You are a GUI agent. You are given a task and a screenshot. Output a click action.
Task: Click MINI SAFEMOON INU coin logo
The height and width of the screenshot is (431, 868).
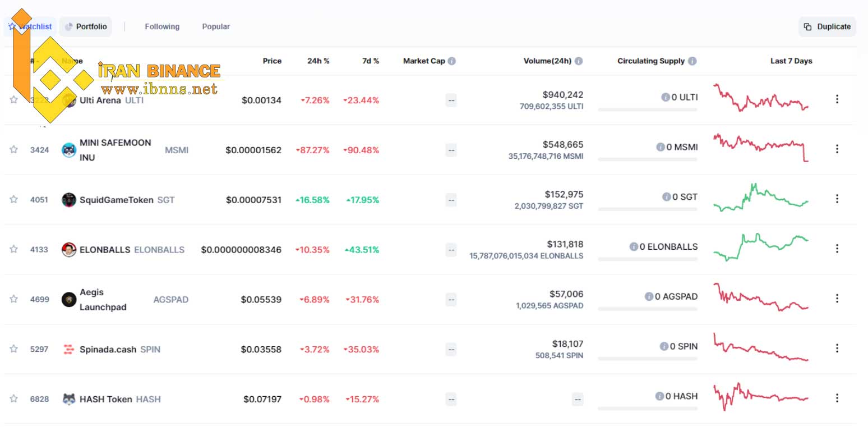(69, 150)
